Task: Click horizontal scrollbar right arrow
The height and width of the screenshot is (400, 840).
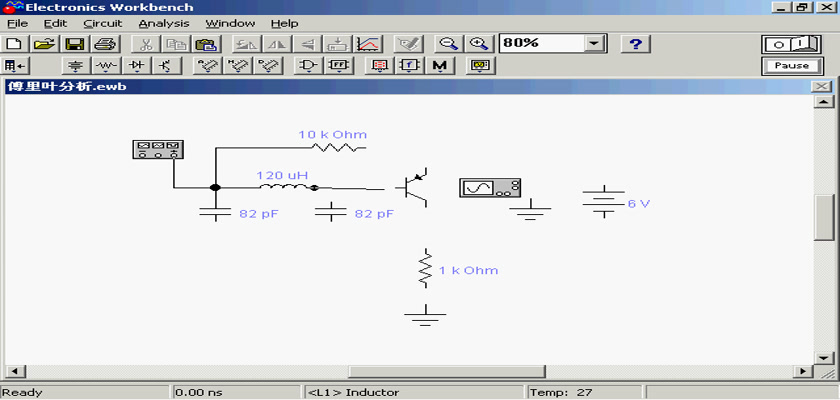Action: tap(803, 371)
